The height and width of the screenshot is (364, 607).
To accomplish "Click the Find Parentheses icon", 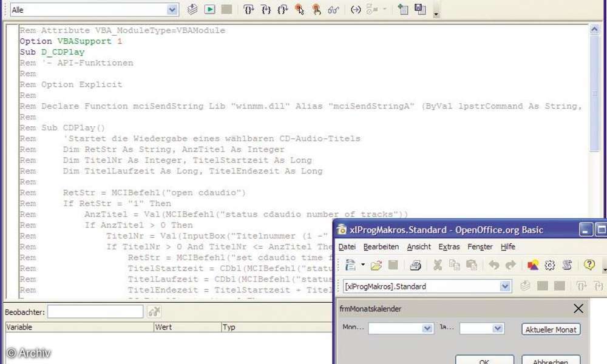I will pos(356,10).
